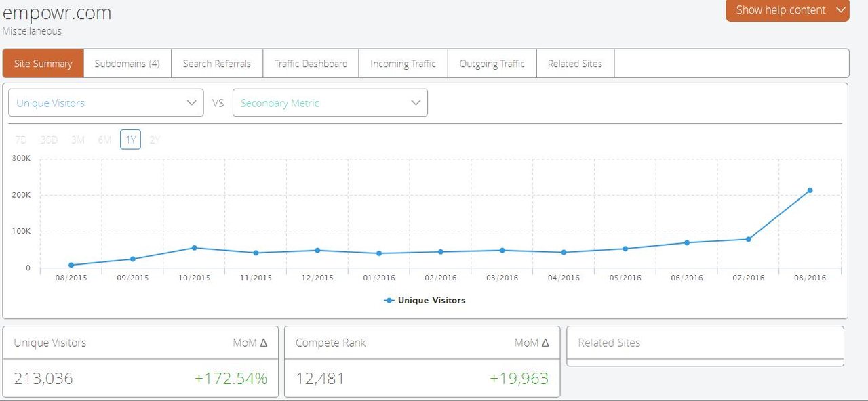Click the 03/2016 data point on chart
The width and height of the screenshot is (868, 401).
point(502,250)
